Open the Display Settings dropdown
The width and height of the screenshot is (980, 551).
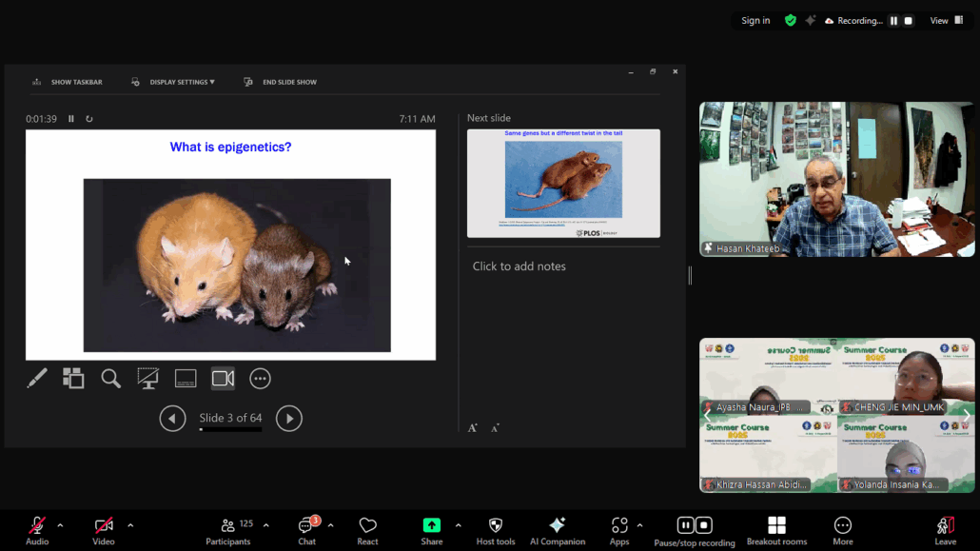[x=181, y=82]
